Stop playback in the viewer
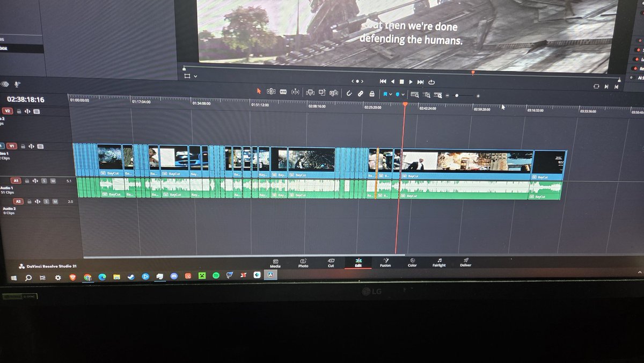This screenshot has width=644, height=363. 402,82
